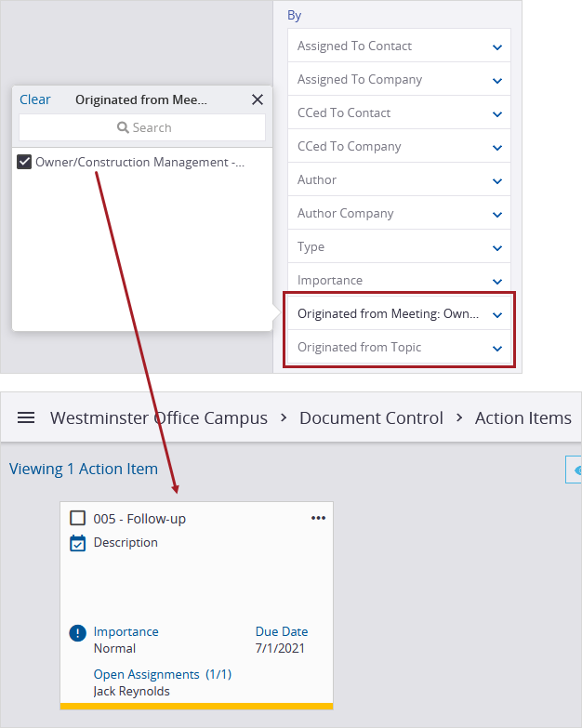Navigate to Document Control breadcrumb

coord(371,417)
